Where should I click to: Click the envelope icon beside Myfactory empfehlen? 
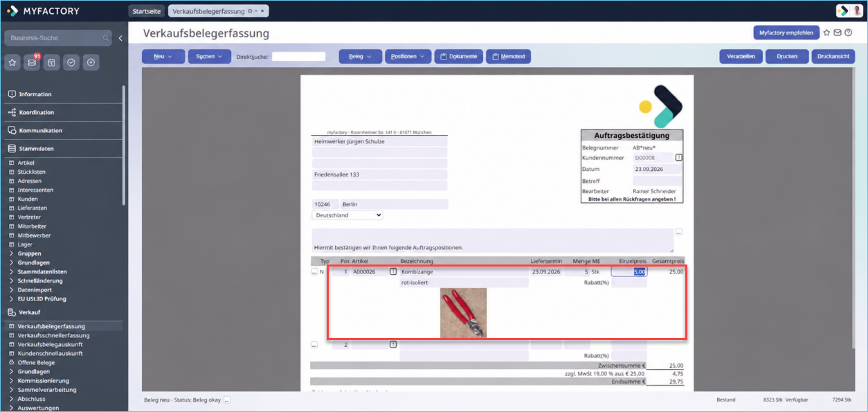tap(838, 33)
